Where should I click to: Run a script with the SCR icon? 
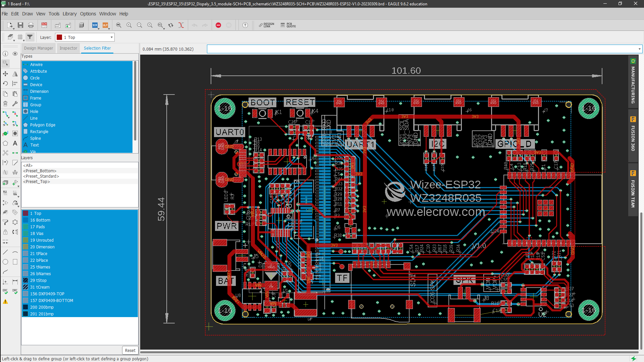(95, 25)
